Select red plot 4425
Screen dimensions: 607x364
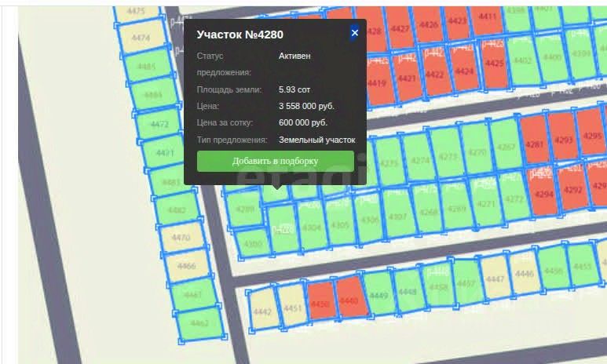495,63
